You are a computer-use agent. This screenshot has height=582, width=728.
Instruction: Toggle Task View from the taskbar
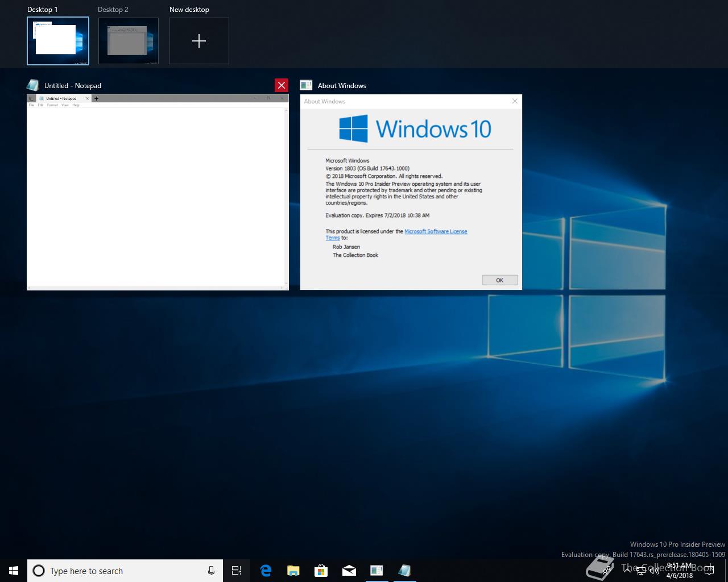(237, 571)
